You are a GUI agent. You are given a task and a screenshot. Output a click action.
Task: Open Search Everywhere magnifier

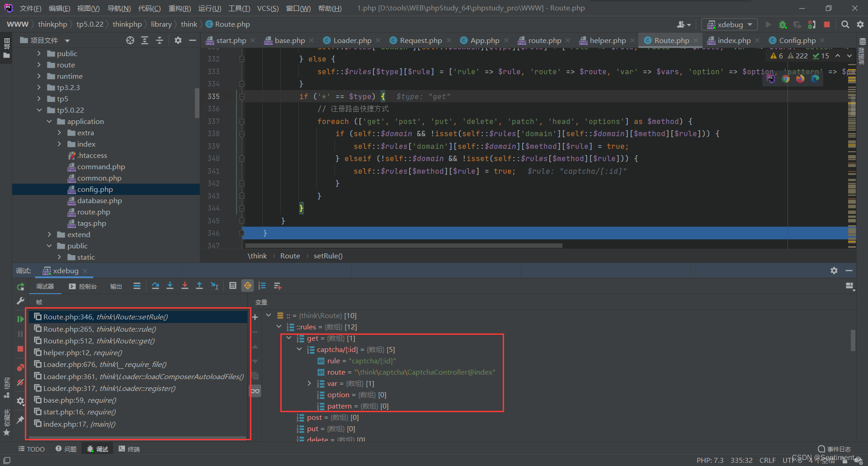[x=845, y=24]
